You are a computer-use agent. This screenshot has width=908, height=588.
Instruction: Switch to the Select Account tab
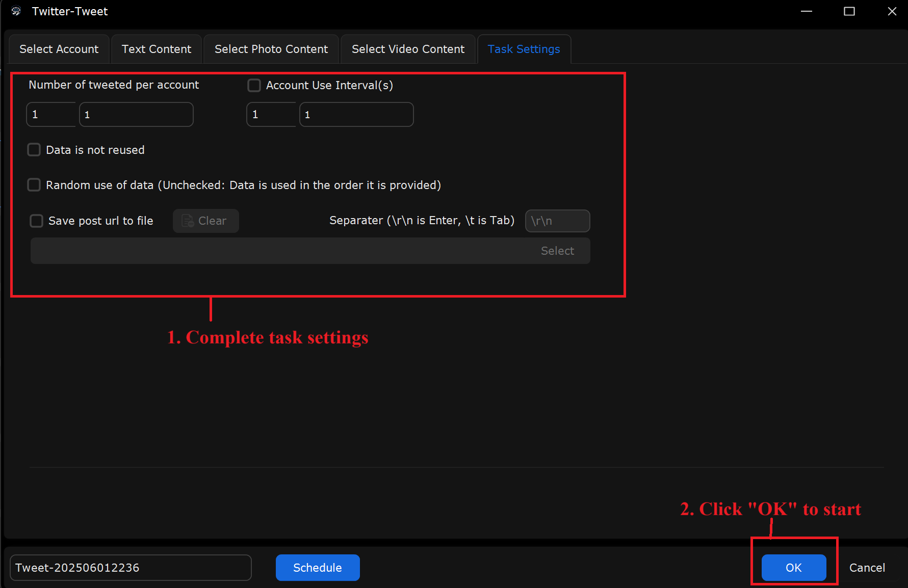(x=59, y=49)
